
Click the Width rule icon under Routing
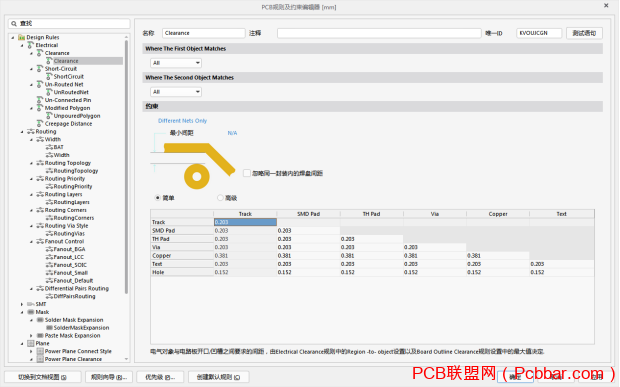coord(40,140)
